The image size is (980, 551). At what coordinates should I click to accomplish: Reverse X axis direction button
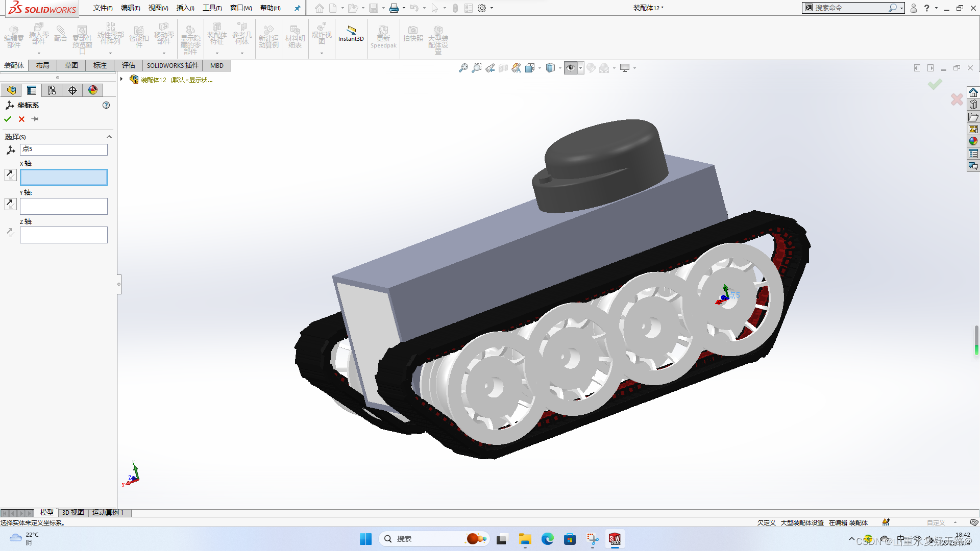click(10, 175)
